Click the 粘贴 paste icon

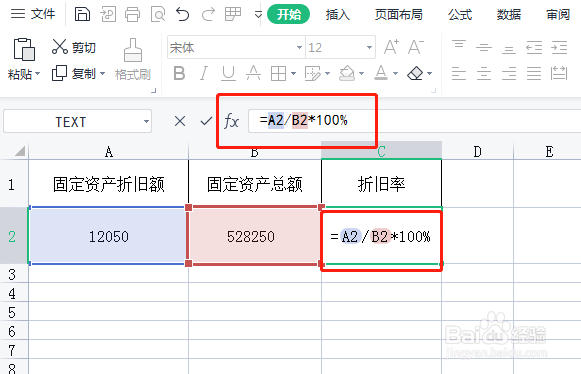tap(24, 49)
